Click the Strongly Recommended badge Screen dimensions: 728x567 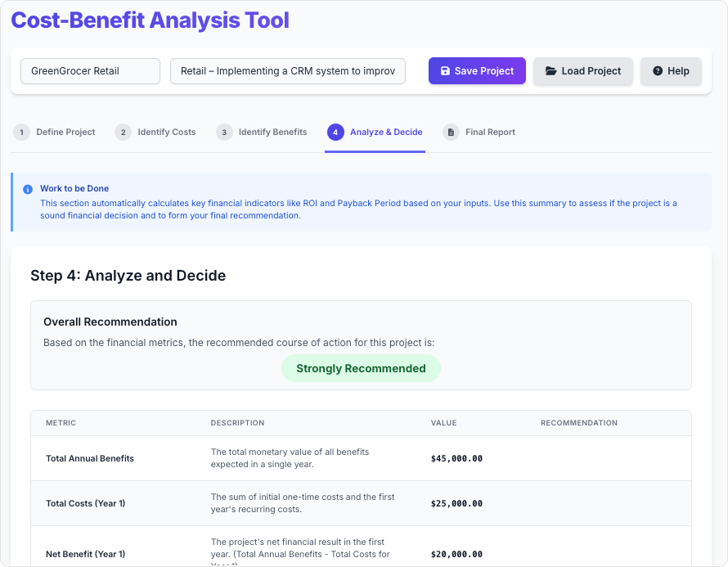361,368
